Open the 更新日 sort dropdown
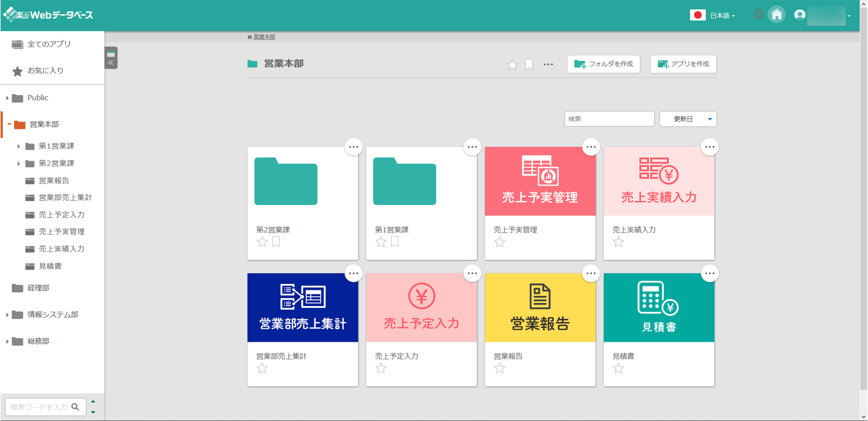Image resolution: width=868 pixels, height=421 pixels. [687, 119]
